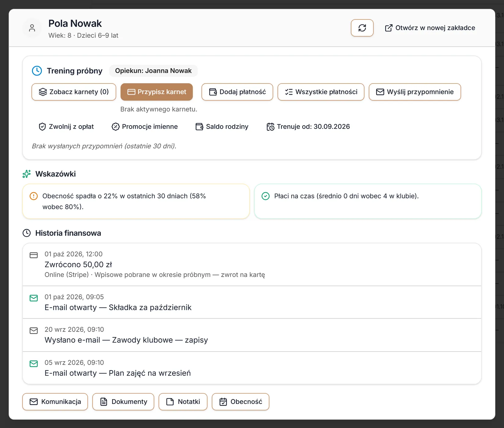Open profile in new tab link
504x428 pixels.
coord(430,28)
